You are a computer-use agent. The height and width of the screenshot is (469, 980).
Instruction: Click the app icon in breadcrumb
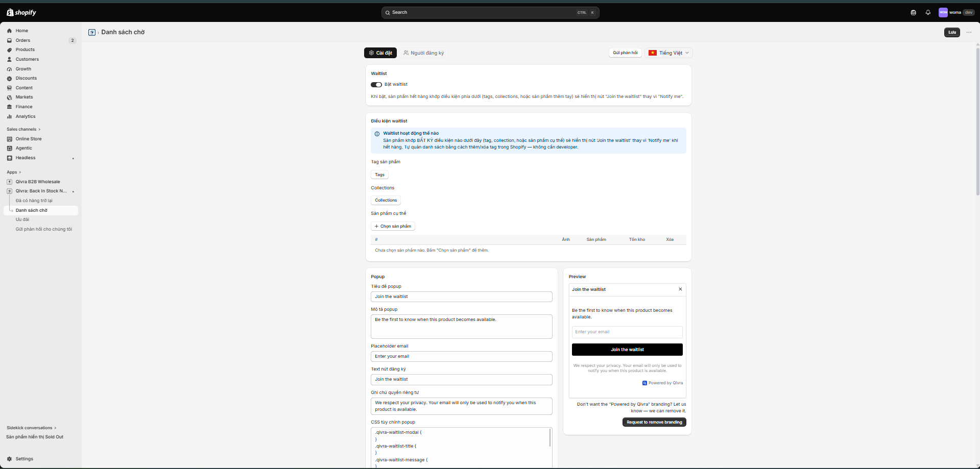pyautogui.click(x=92, y=32)
